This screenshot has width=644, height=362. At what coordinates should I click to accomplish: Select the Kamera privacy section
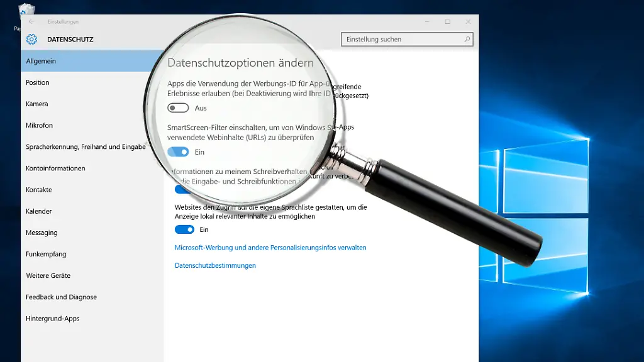click(x=36, y=104)
